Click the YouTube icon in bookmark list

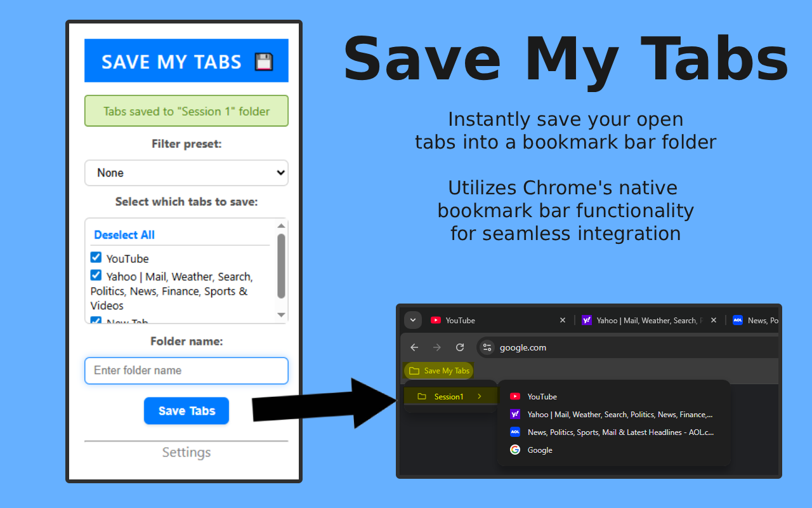point(515,396)
